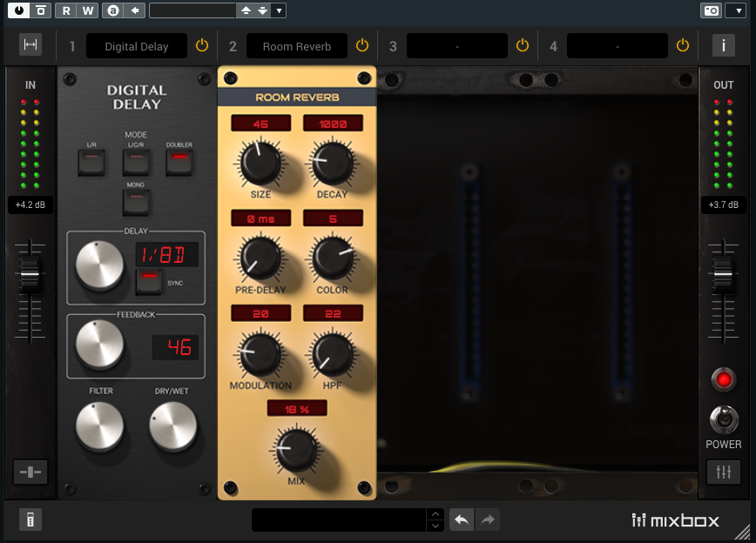Open the mixer faders icon under POWER
Viewport: 756px width, 543px height.
(723, 472)
